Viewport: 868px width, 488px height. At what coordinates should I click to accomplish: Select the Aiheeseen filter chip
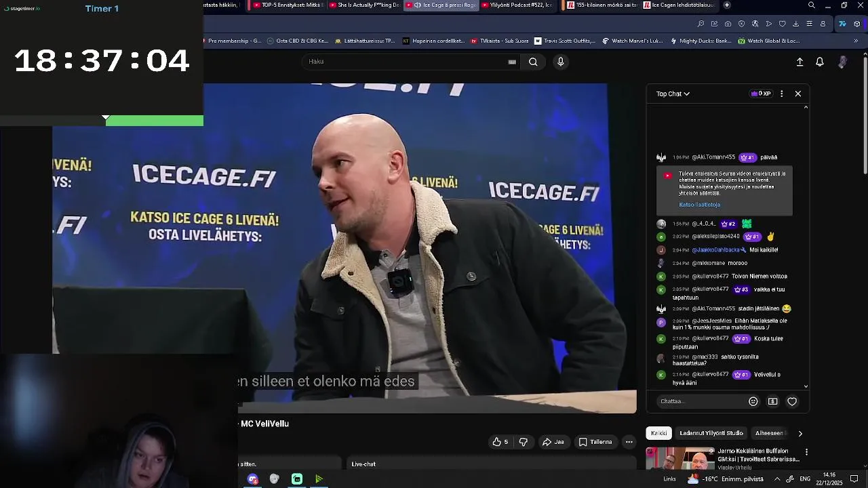click(x=770, y=433)
